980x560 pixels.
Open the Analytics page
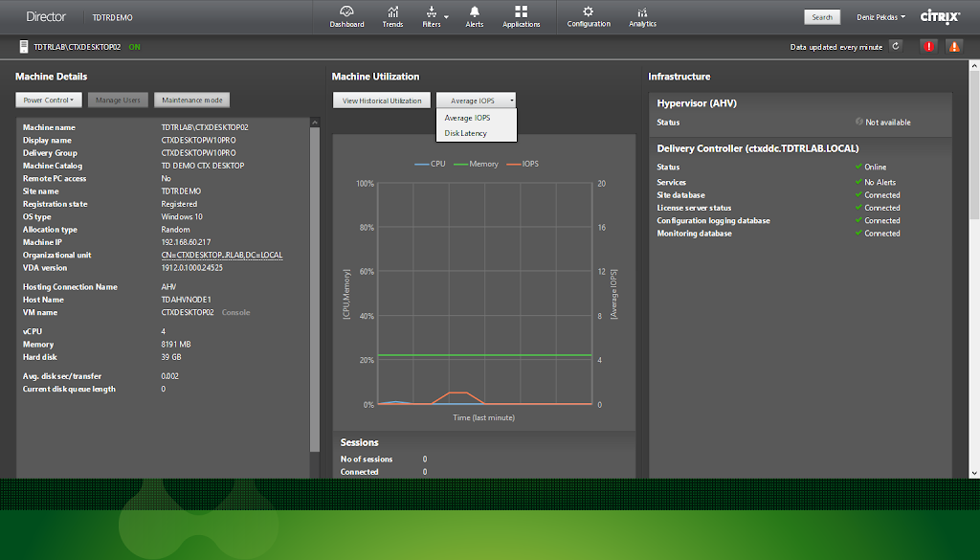click(642, 17)
